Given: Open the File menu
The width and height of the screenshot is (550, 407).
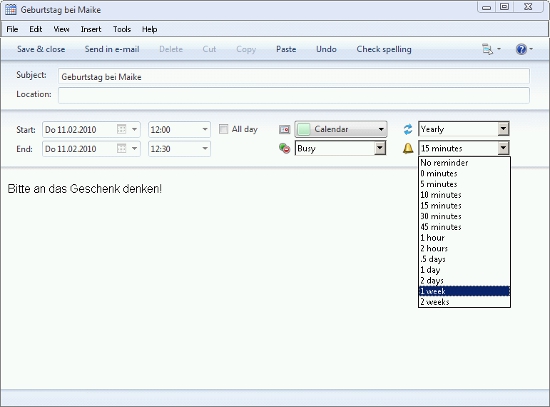Looking at the screenshot, I should pyautogui.click(x=12, y=29).
